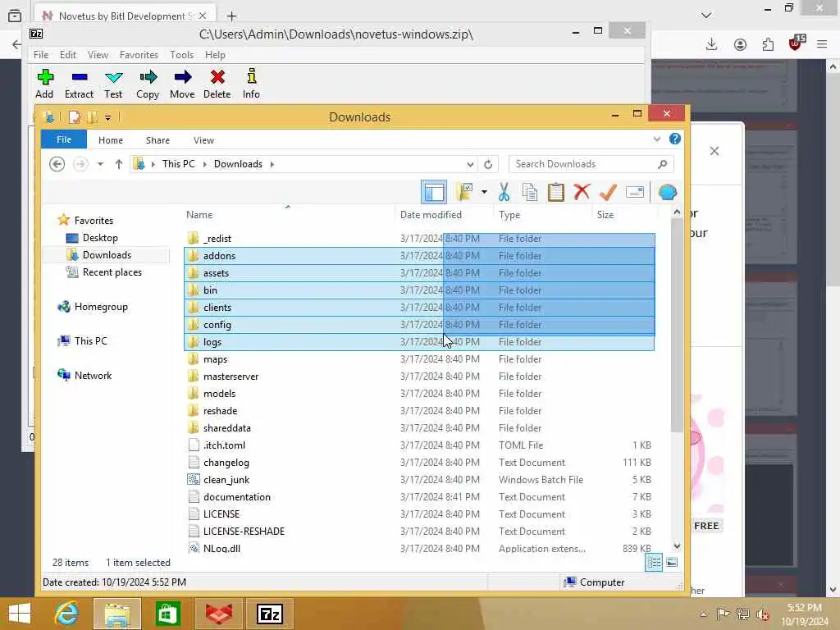Image resolution: width=840 pixels, height=630 pixels.
Task: Click the red X delete icon in Explorer
Action: [582, 192]
